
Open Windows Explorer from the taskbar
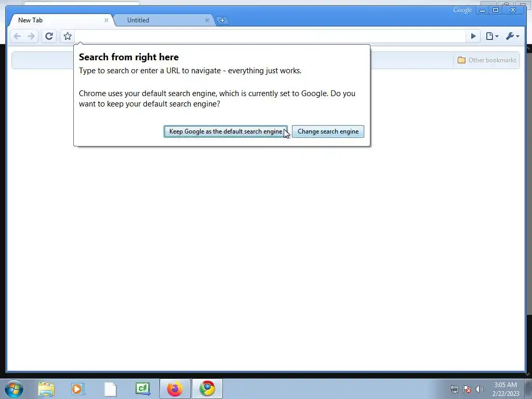click(46, 389)
